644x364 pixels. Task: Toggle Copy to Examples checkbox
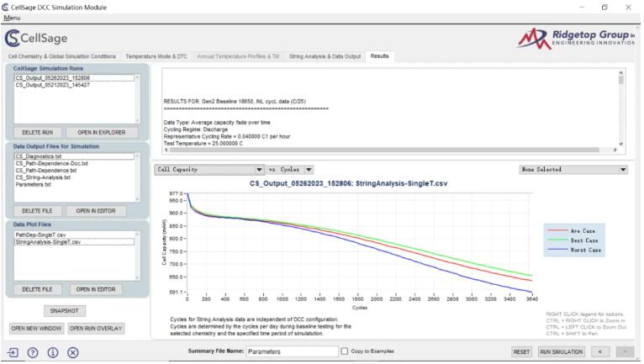(x=344, y=351)
